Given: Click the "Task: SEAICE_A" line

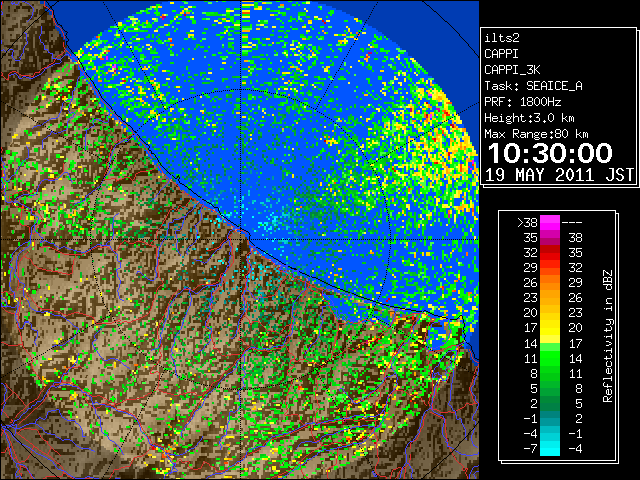Looking at the screenshot, I should point(533,86).
